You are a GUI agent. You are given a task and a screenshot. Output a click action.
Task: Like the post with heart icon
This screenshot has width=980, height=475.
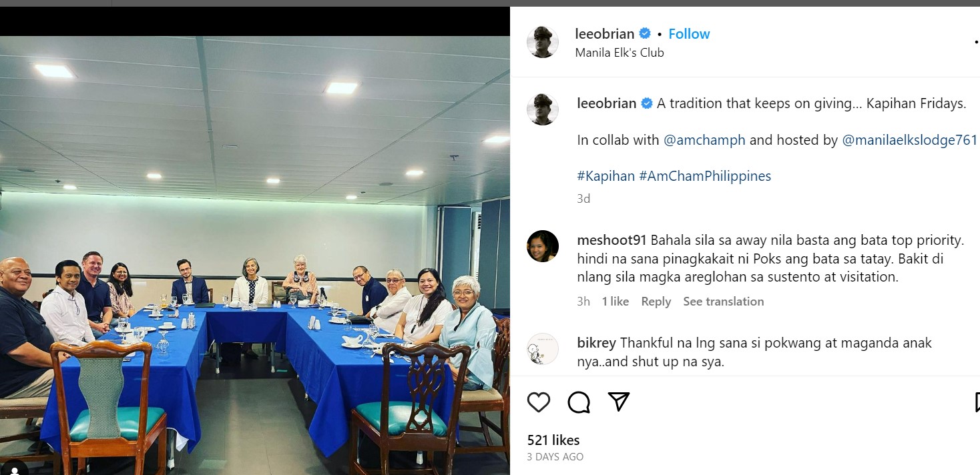(539, 402)
